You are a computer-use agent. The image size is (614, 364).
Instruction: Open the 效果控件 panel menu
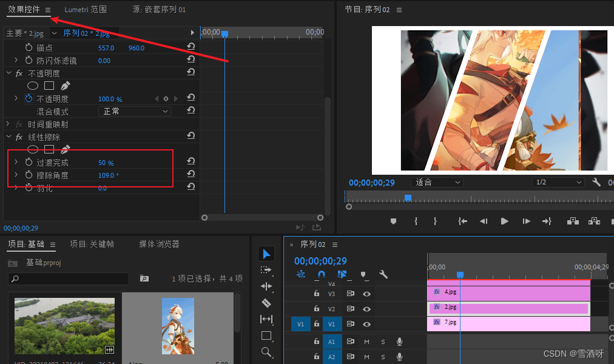pos(48,10)
